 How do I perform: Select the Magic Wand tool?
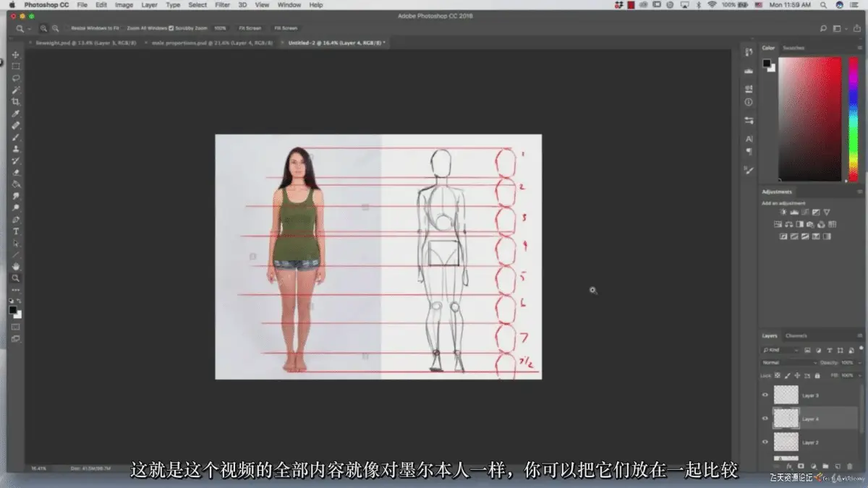click(16, 90)
